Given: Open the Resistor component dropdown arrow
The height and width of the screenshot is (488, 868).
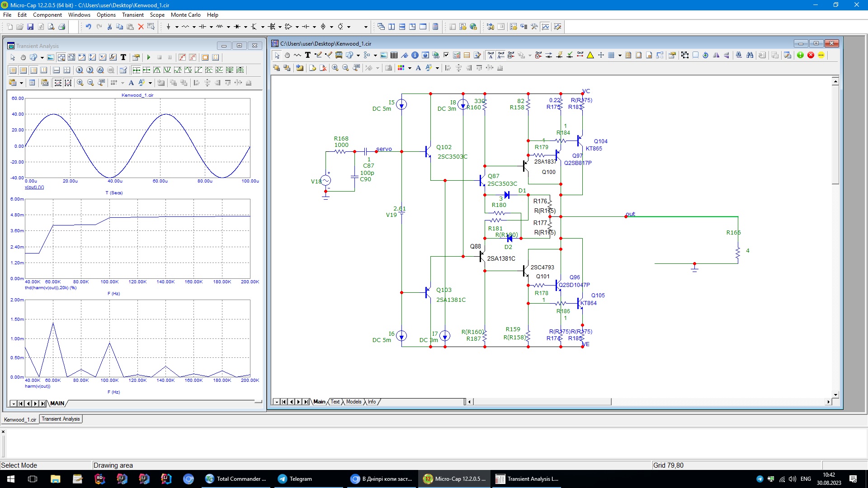Looking at the screenshot, I should point(194,27).
